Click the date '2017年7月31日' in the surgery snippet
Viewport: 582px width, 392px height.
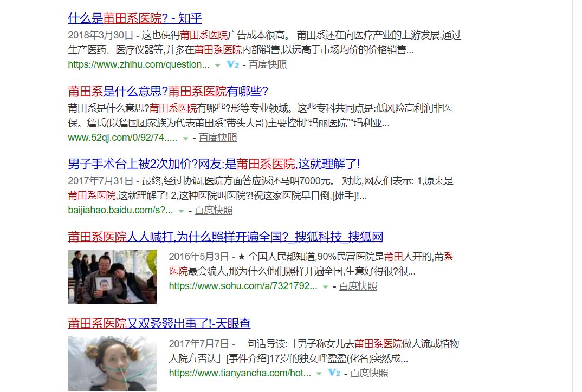click(x=101, y=181)
